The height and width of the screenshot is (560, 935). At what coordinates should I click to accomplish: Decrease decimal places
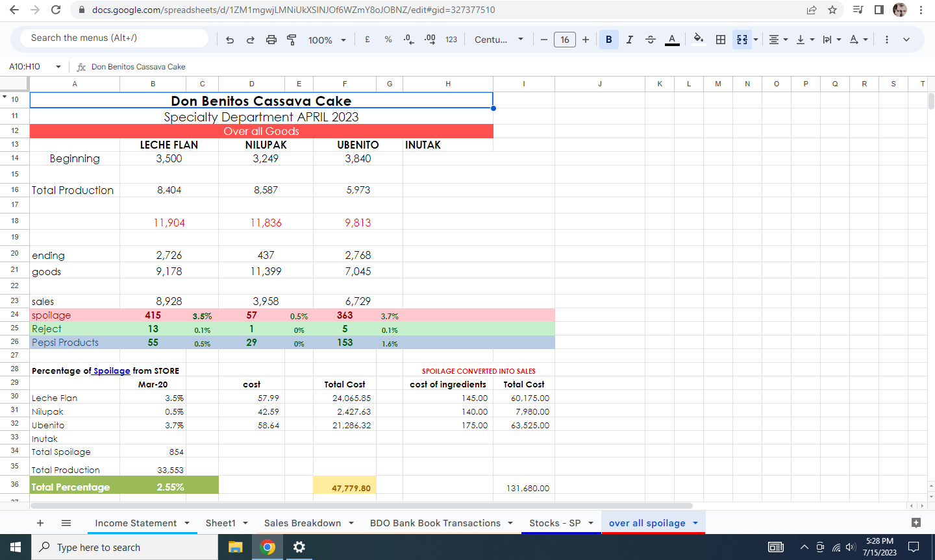pyautogui.click(x=408, y=40)
